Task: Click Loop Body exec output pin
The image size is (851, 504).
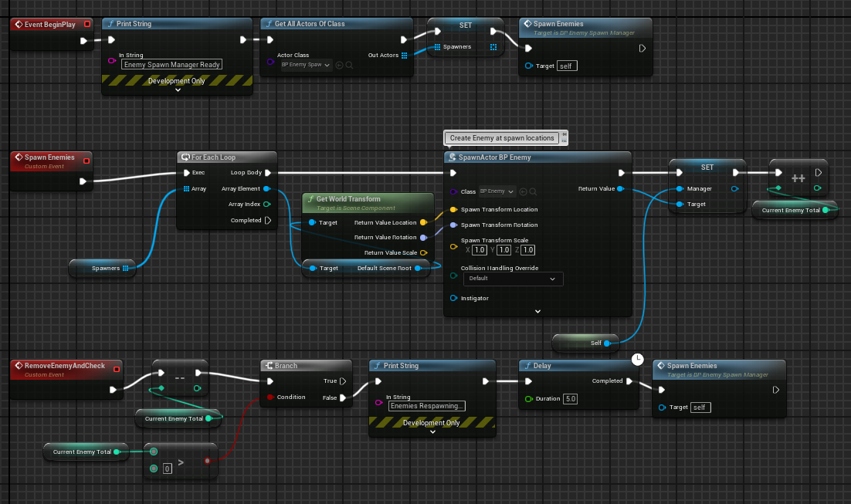Action: click(267, 173)
